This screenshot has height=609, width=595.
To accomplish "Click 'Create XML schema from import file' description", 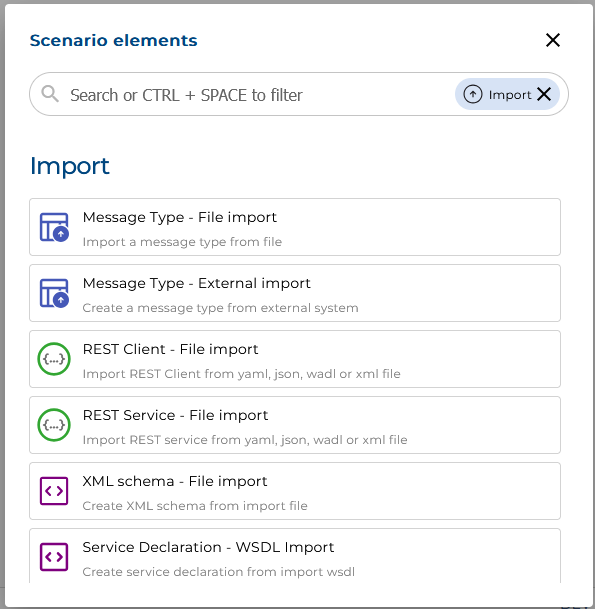I will click(195, 506).
